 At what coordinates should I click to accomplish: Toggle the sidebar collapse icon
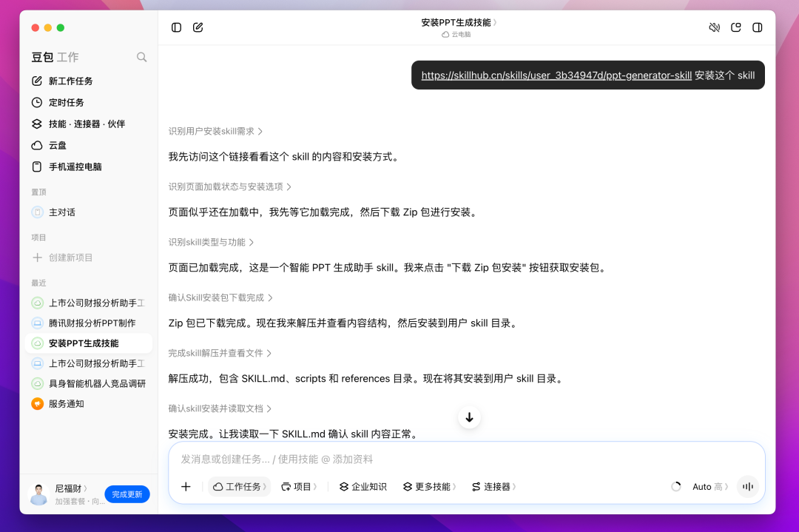point(176,27)
